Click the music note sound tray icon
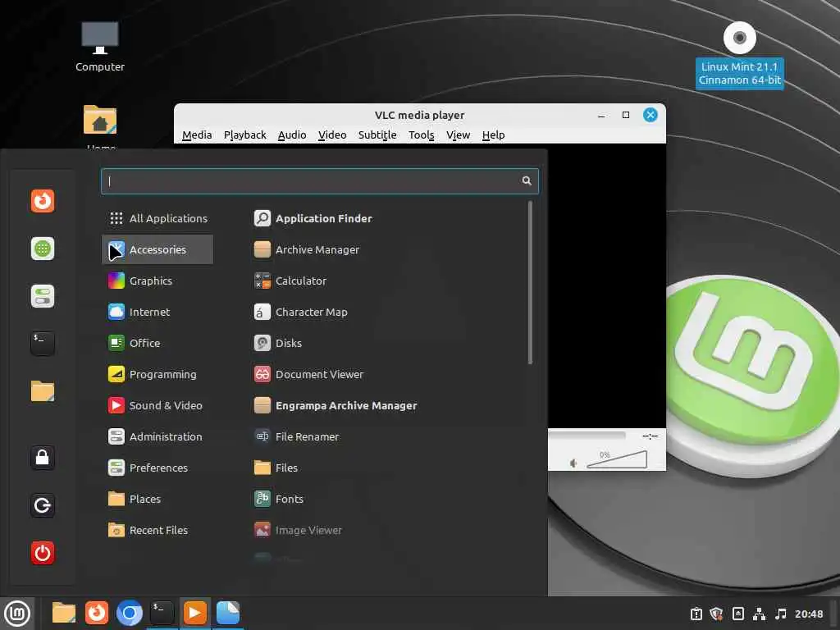The height and width of the screenshot is (630, 840). 781,614
